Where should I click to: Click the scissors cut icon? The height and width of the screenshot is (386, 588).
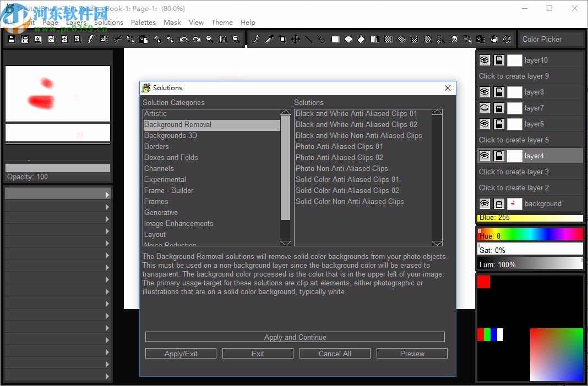tap(117, 39)
